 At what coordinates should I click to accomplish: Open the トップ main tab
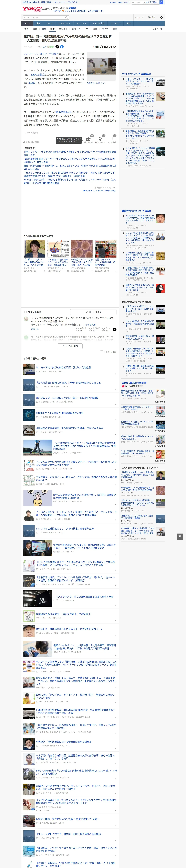pos(27,24)
